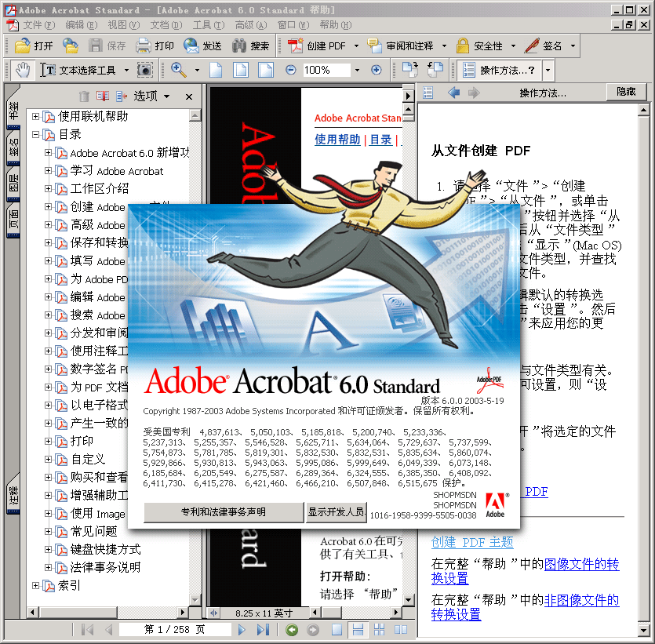Open the 文件 menu
This screenshot has height=644, width=655.
click(39, 25)
